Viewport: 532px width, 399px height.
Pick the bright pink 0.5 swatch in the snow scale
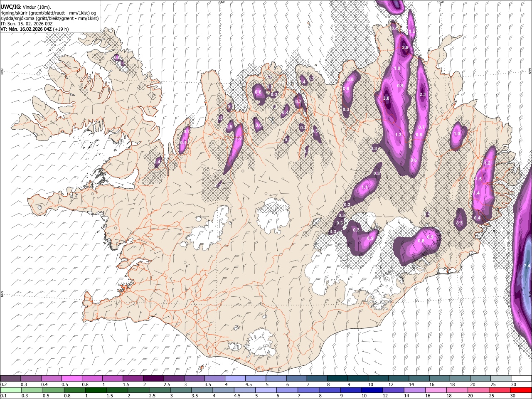[71, 378]
